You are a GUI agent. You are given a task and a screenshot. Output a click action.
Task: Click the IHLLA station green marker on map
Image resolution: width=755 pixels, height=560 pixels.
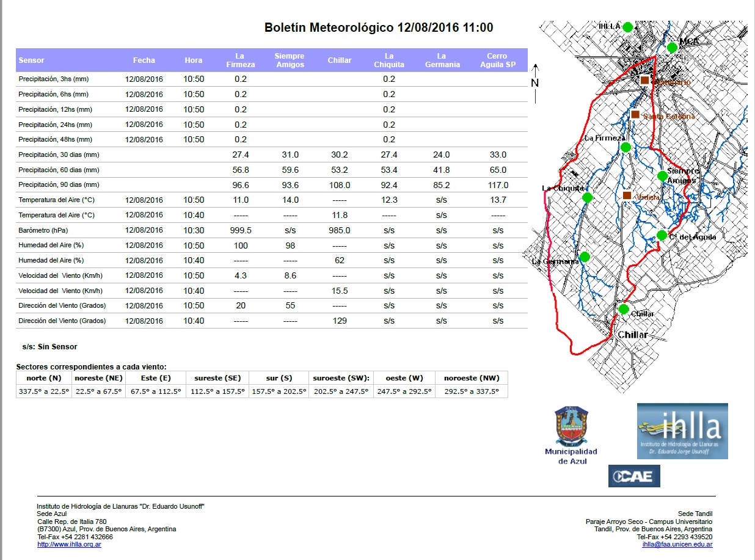pyautogui.click(x=627, y=27)
